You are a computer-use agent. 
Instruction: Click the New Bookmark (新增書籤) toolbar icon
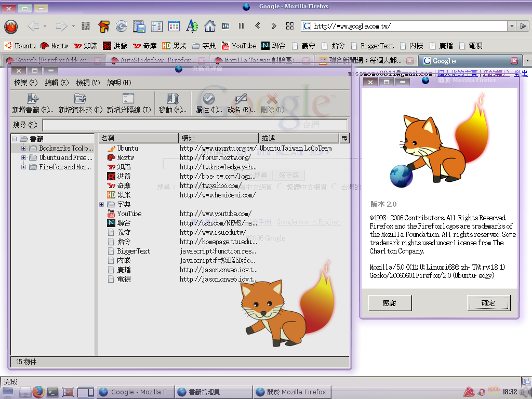[x=33, y=99]
